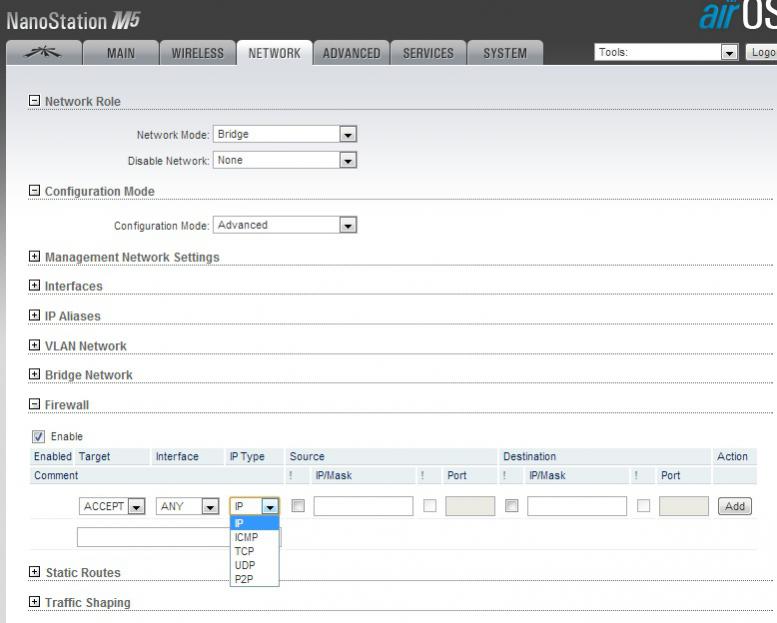Open the ADVANCED tab
This screenshot has height=623, width=777.
(x=351, y=53)
